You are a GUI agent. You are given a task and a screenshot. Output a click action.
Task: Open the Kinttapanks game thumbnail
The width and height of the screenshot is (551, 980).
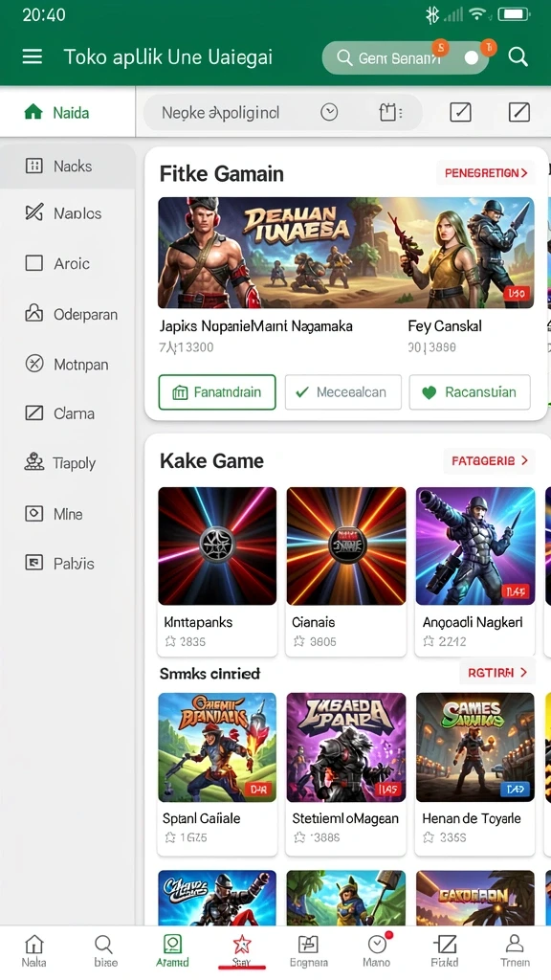point(217,546)
